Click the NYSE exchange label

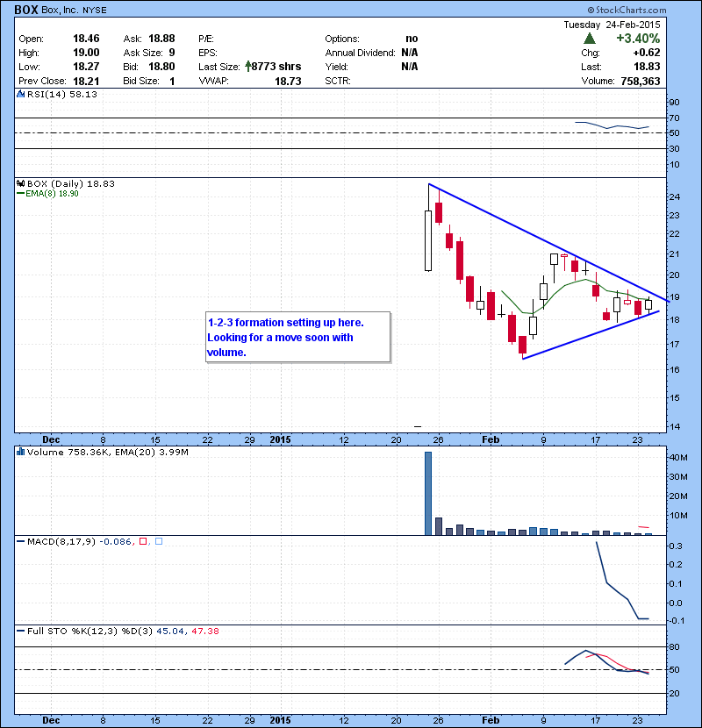click(94, 11)
